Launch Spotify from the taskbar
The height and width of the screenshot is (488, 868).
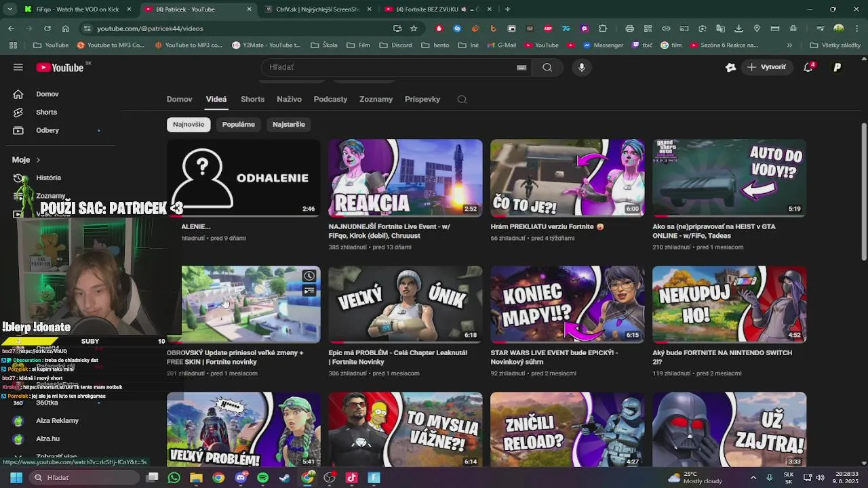tap(262, 477)
